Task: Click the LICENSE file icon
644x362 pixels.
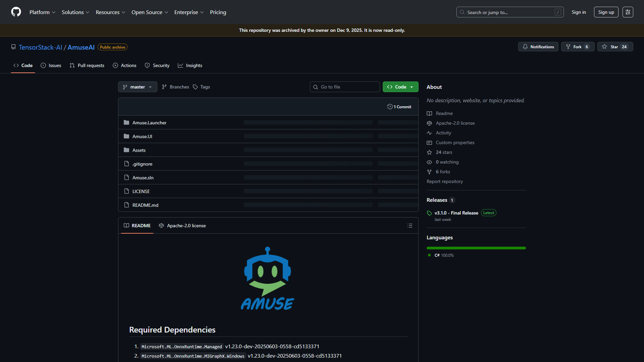Action: point(126,191)
